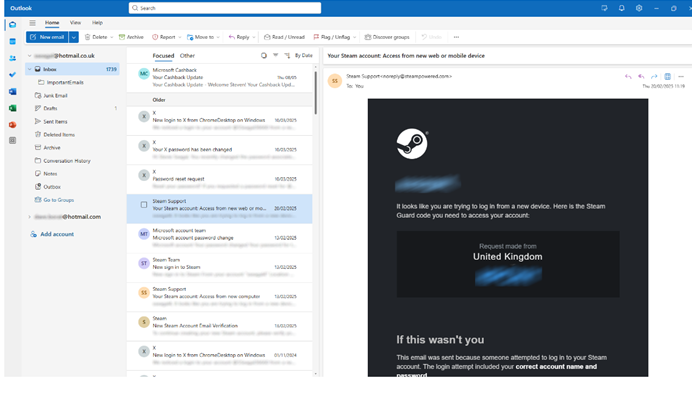
Task: Open the Report dropdown arrow
Action: coord(180,38)
